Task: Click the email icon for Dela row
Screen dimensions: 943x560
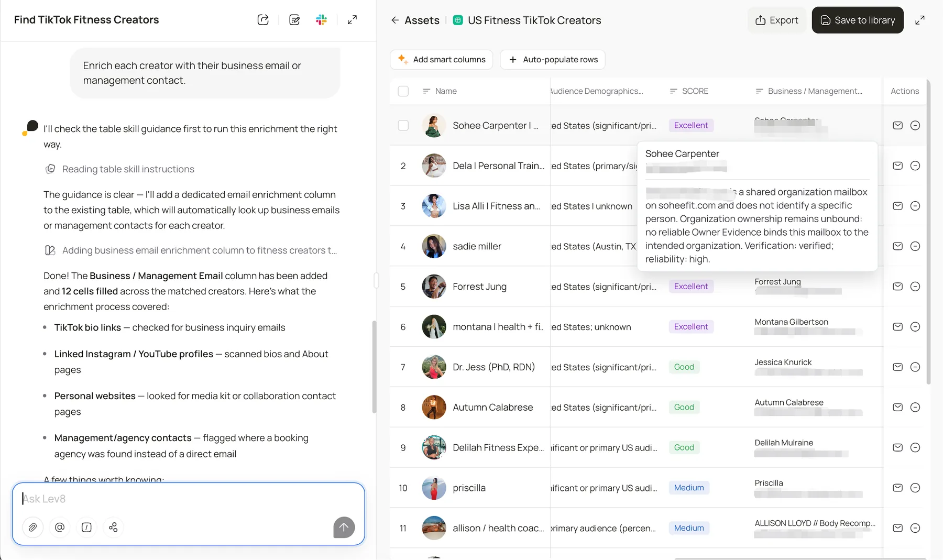Action: 897,166
